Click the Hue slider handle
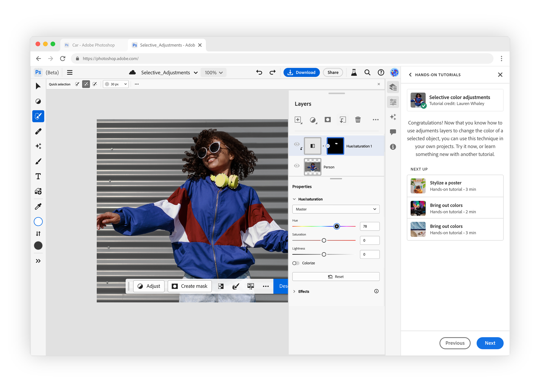Screen dimensions: 540x392 (337, 226)
